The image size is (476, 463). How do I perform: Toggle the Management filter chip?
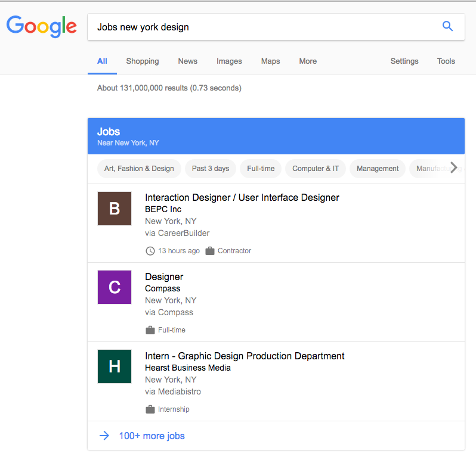click(x=378, y=169)
